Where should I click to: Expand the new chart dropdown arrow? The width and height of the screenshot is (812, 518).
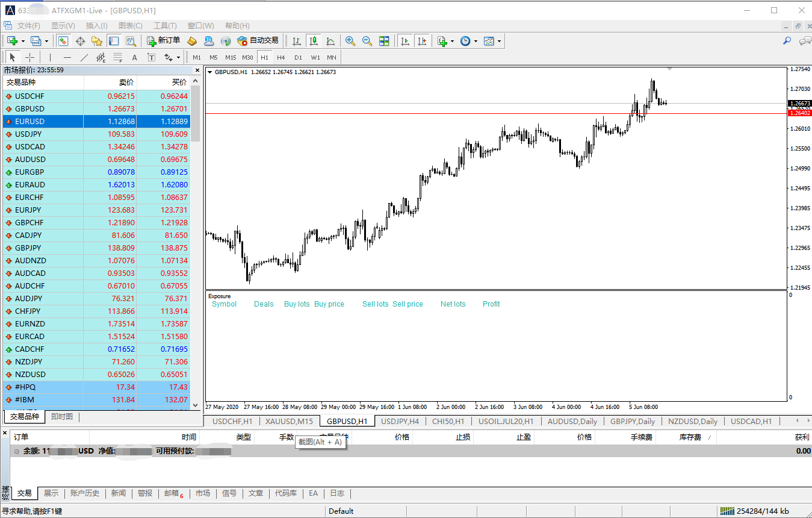[23, 42]
